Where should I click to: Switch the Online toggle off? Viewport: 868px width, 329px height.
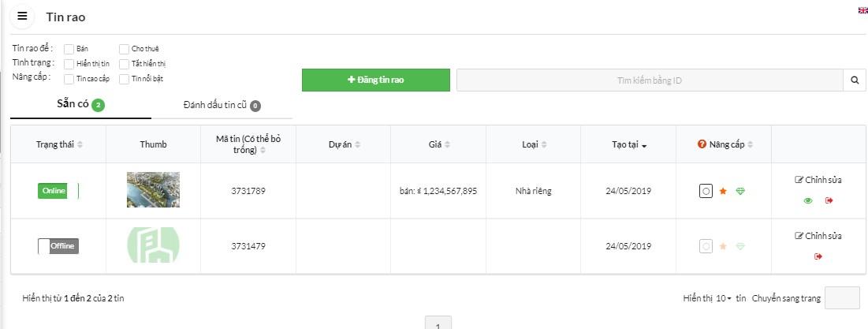pos(58,191)
